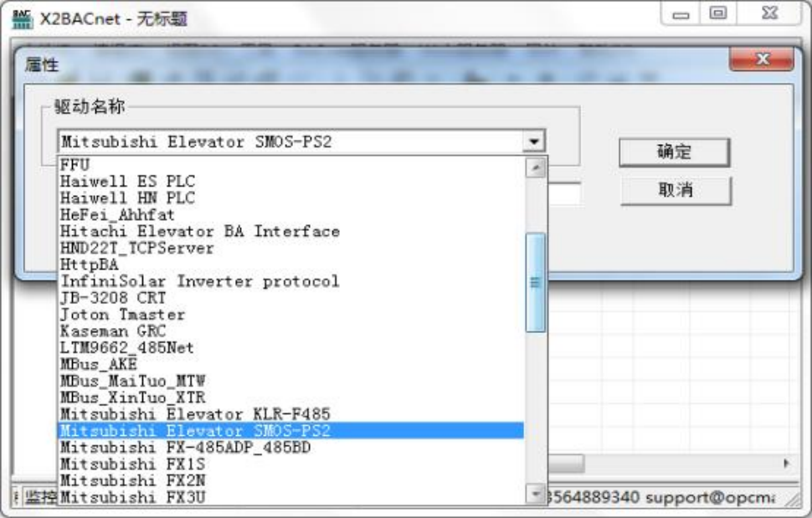Select HND22T_TCPServer entry
This screenshot has height=518, width=812.
point(290,248)
